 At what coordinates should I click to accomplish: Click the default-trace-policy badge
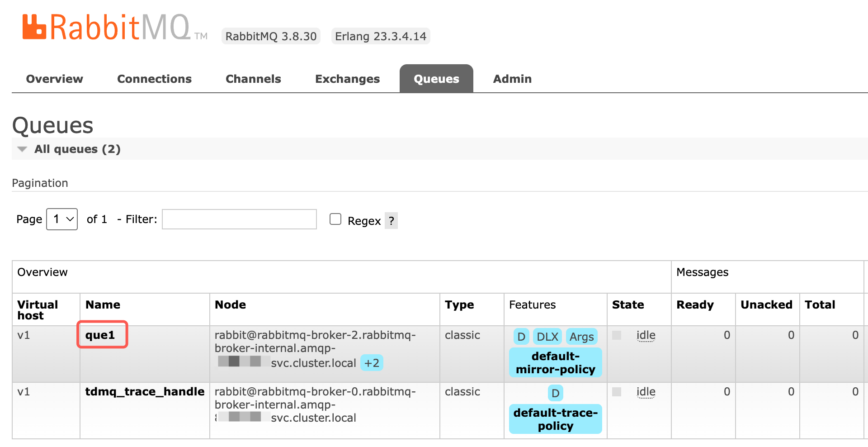555,419
